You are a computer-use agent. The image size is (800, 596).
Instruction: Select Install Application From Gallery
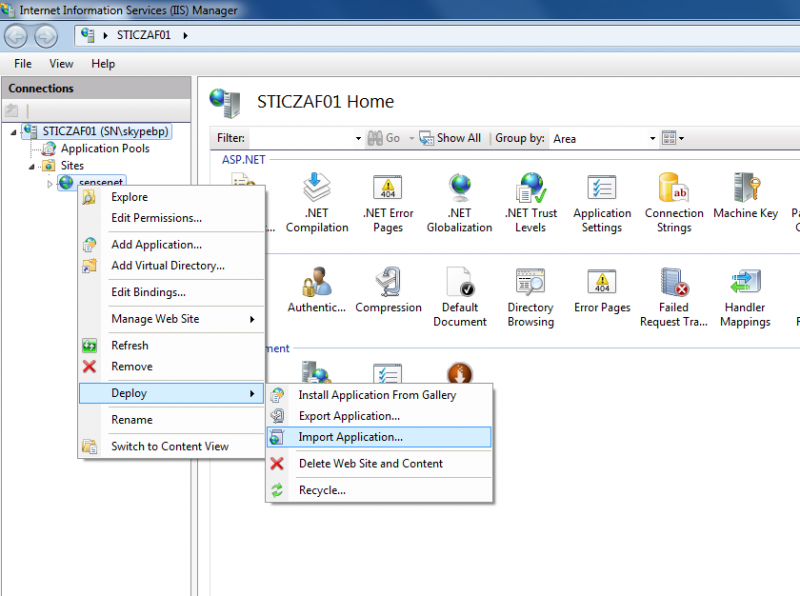[x=379, y=395]
